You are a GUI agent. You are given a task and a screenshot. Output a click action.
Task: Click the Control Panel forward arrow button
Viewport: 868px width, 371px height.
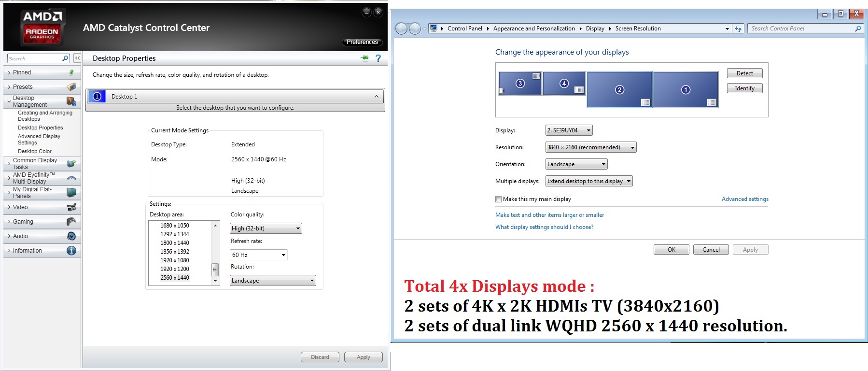tap(415, 29)
